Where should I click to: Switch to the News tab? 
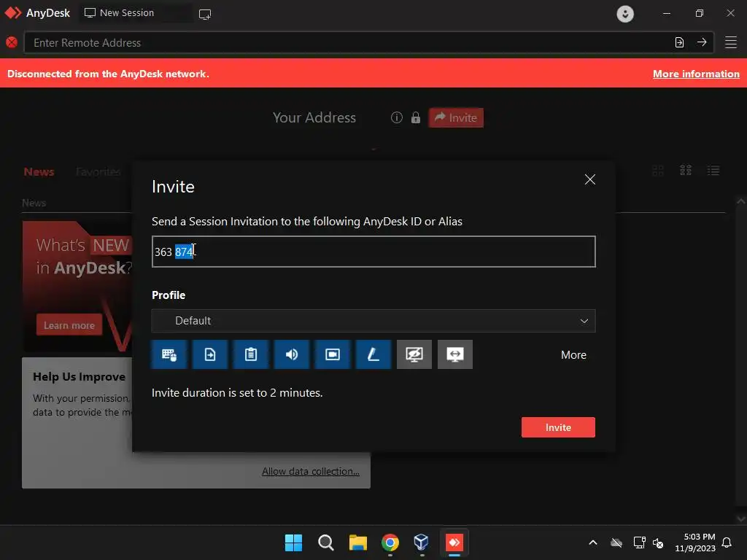point(39,172)
